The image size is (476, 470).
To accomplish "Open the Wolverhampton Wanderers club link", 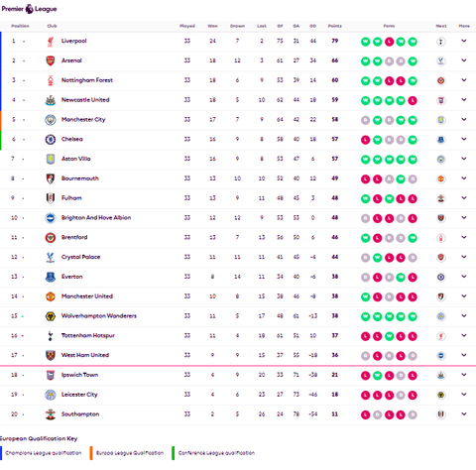I will [x=99, y=316].
